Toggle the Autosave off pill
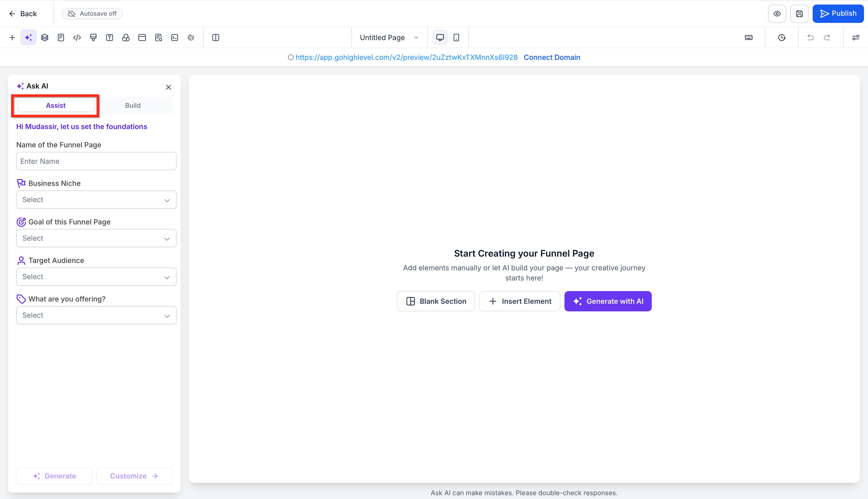The width and height of the screenshot is (868, 499). pos(92,14)
